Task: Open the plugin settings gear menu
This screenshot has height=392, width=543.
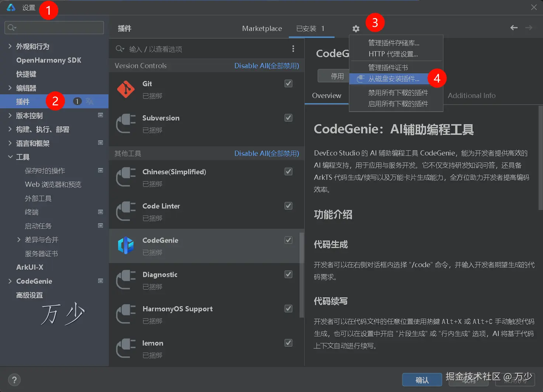Action: [x=356, y=28]
